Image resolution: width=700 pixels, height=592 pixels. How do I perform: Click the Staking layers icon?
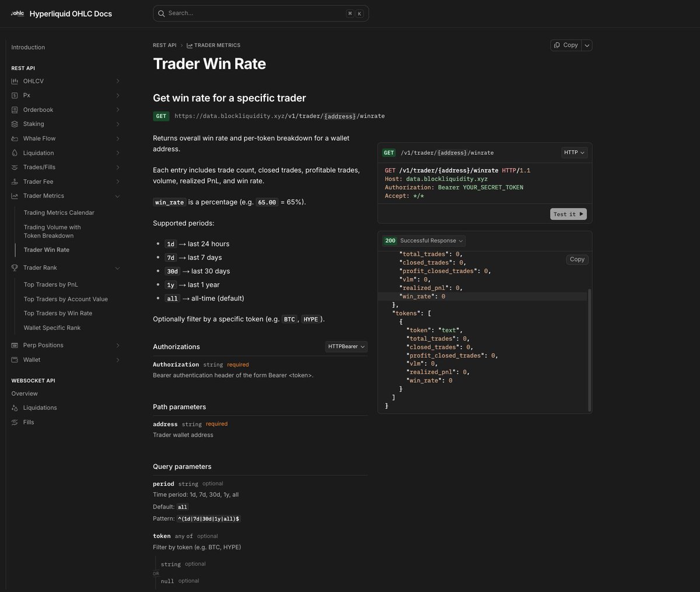tap(15, 124)
